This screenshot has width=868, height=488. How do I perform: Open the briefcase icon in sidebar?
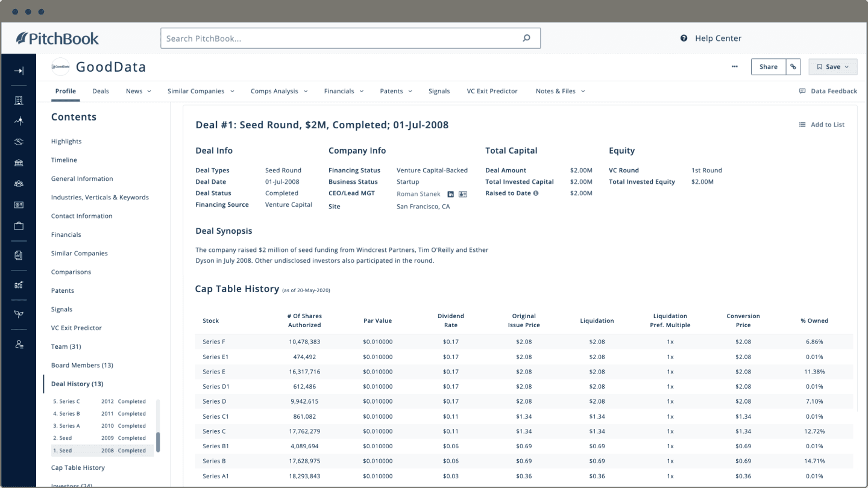pyautogui.click(x=19, y=226)
